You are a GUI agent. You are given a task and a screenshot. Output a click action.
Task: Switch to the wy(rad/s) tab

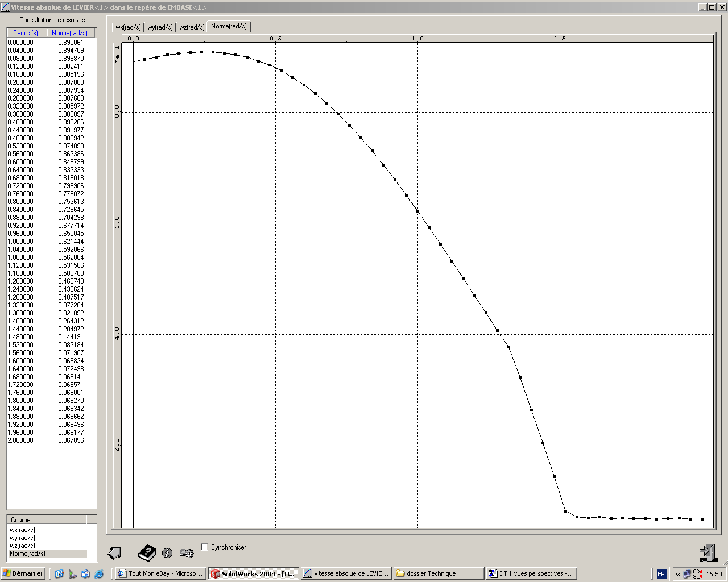pos(160,27)
